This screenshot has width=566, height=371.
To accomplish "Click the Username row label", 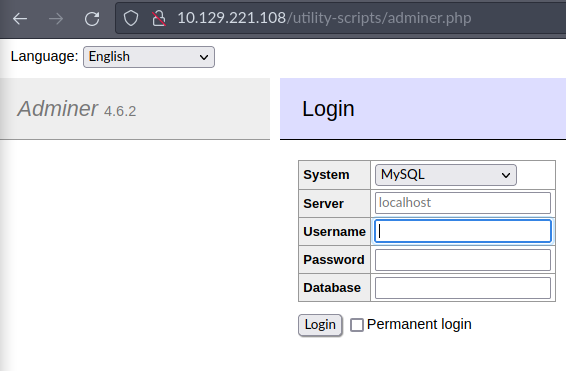I will point(334,231).
